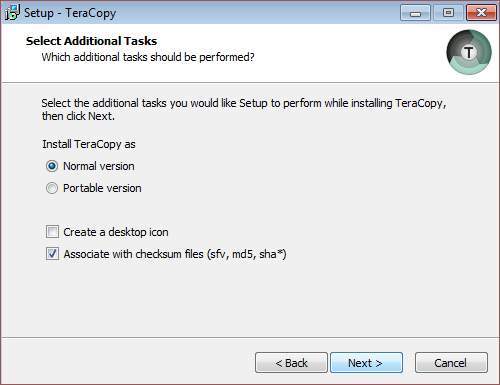Click the installer icon in title bar

click(x=12, y=13)
